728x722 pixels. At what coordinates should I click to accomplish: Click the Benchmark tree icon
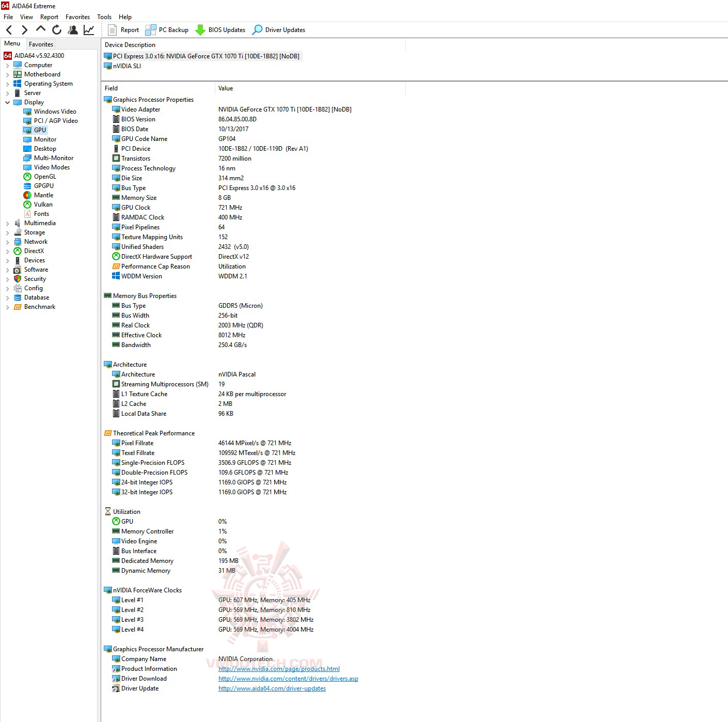(x=18, y=307)
